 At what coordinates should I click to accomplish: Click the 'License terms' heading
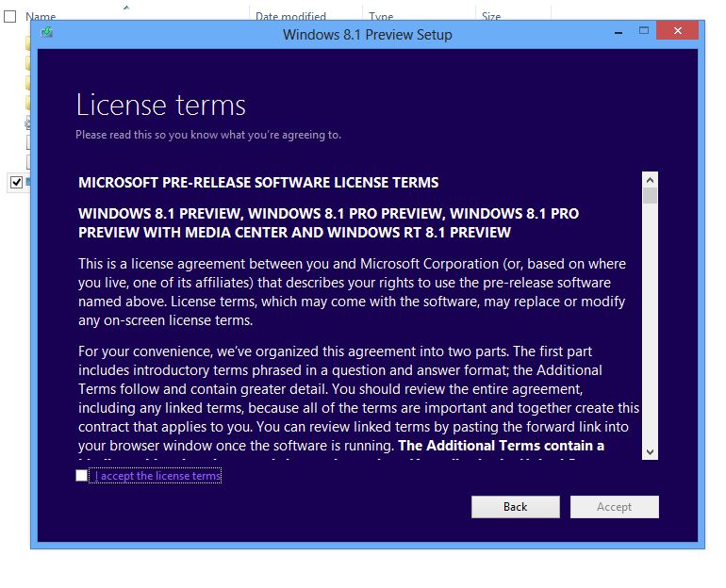pos(160,105)
